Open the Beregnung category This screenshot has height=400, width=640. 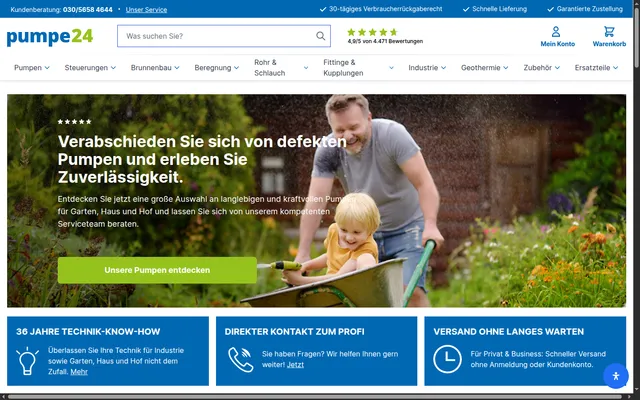(213, 68)
